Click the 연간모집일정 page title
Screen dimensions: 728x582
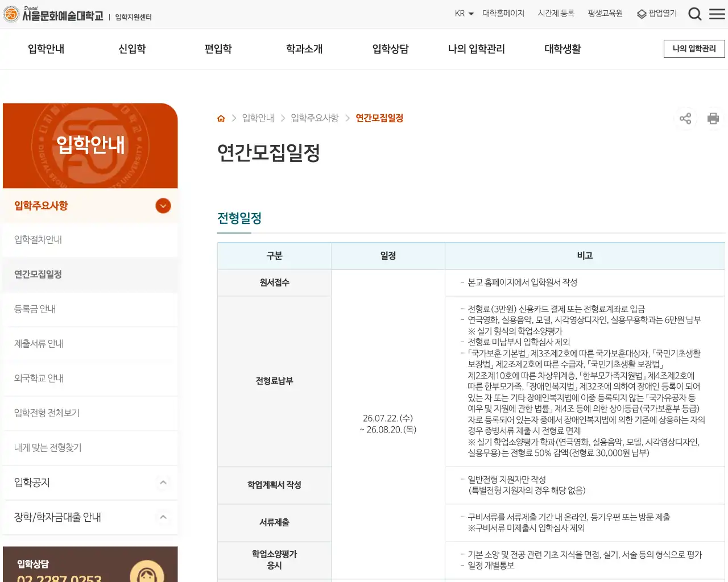pos(268,152)
